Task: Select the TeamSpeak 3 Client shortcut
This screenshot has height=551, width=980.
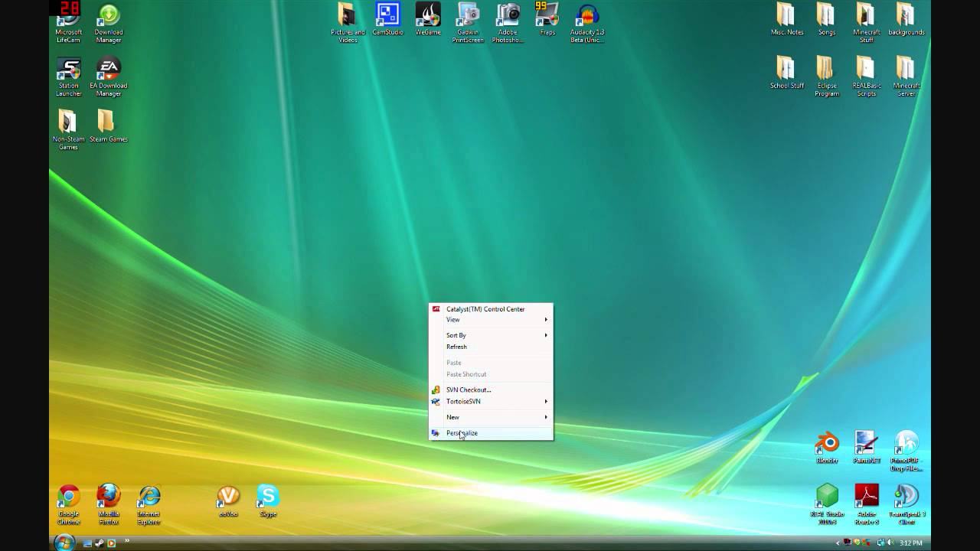Action: (x=906, y=504)
